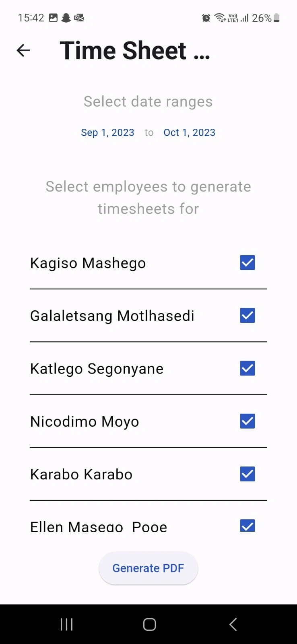Tap the Outlook notification icon

pyautogui.click(x=79, y=18)
